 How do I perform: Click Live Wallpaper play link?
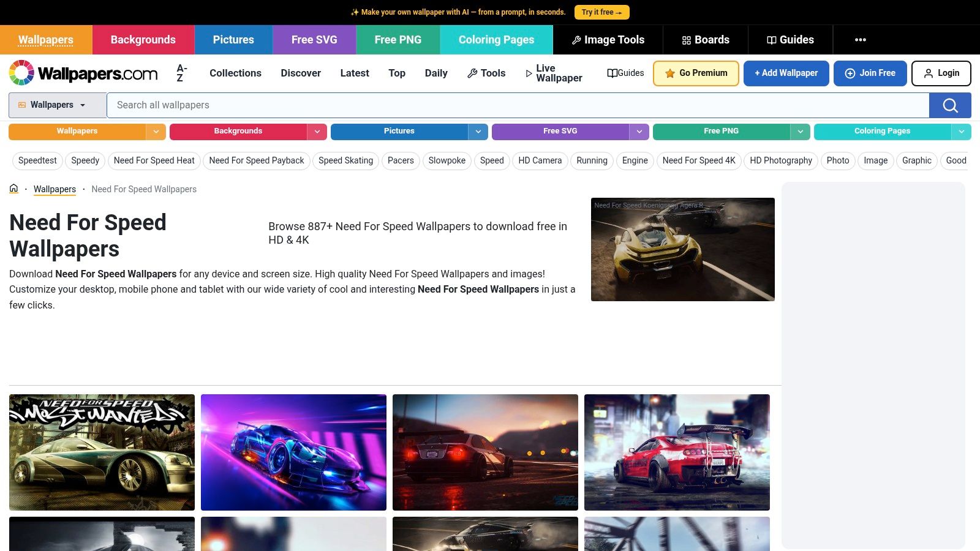click(554, 73)
